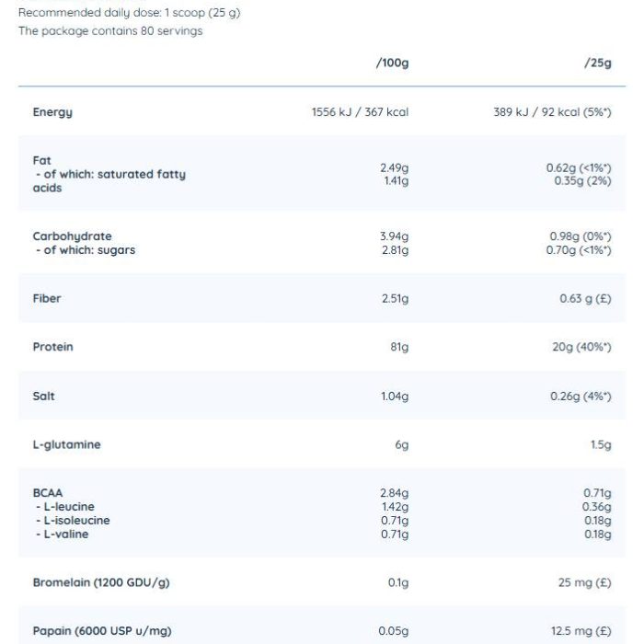Select the Carbohydrate row label
Screen dimensions: 644x644
pos(73,236)
